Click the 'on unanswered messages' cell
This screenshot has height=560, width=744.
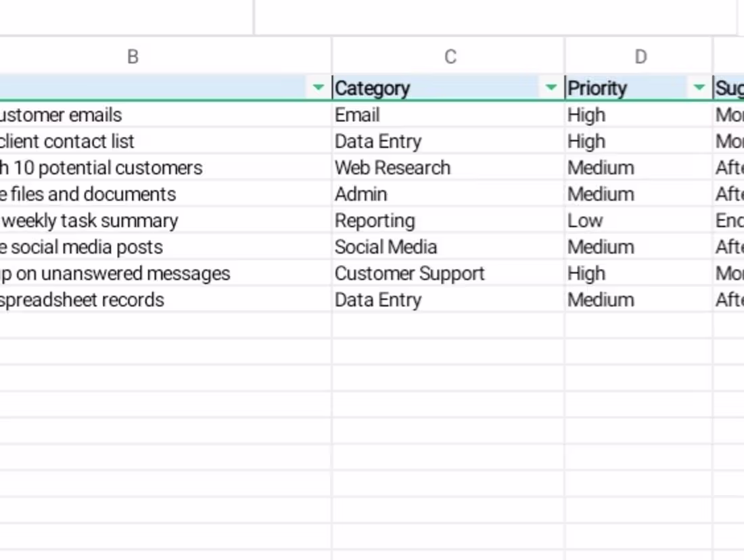(x=166, y=273)
